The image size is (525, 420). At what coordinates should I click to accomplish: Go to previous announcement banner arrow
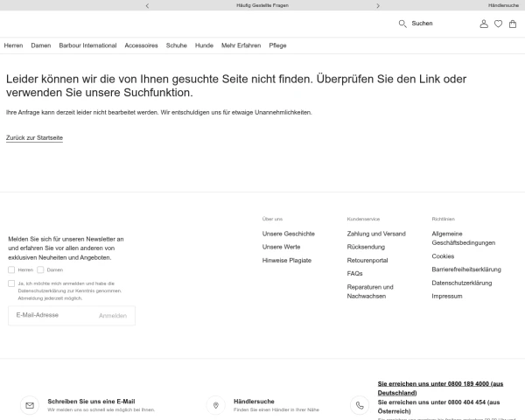[147, 5]
